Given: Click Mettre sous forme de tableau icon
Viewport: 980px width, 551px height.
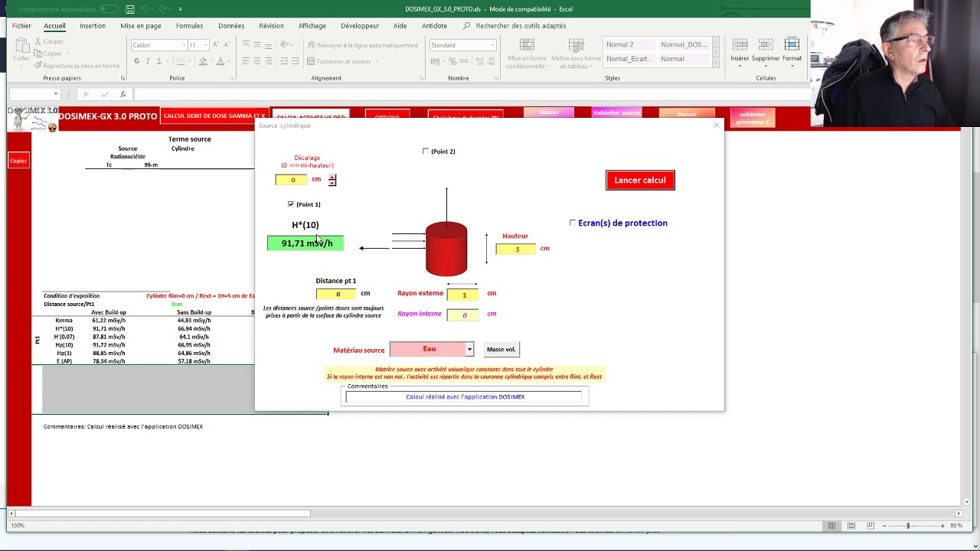Looking at the screenshot, I should [576, 53].
